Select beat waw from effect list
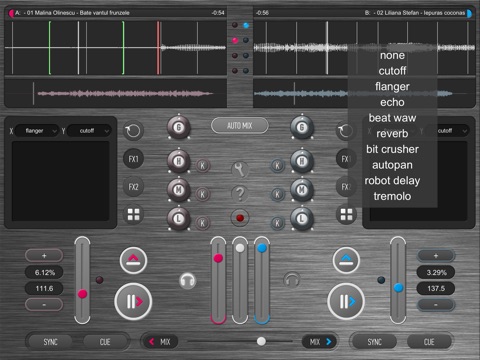 tap(392, 118)
